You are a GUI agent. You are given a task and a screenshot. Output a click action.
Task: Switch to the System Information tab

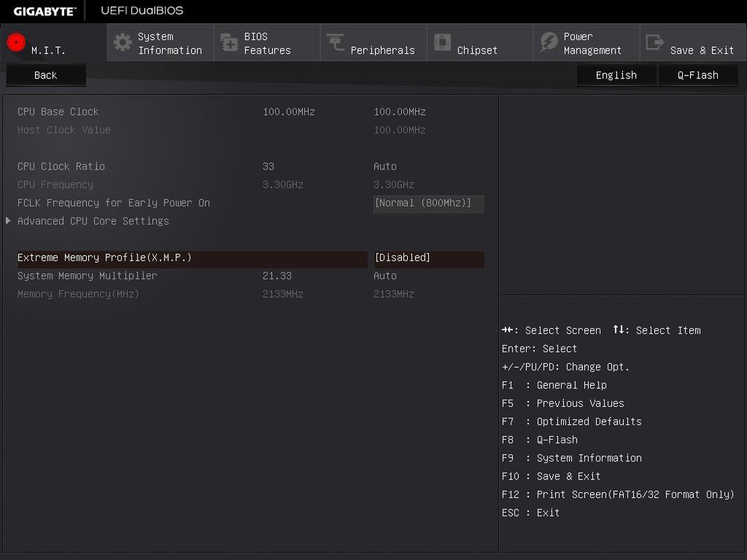161,43
